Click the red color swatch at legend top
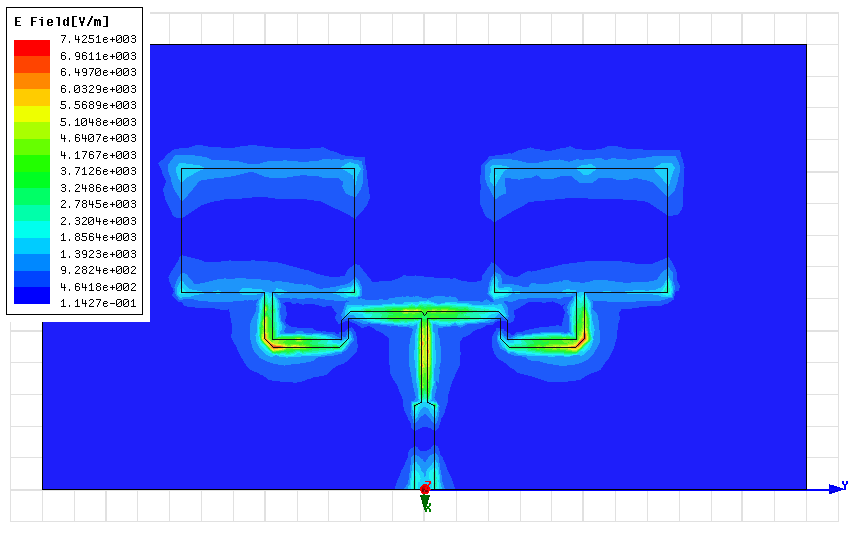850x533 pixels. [31, 48]
